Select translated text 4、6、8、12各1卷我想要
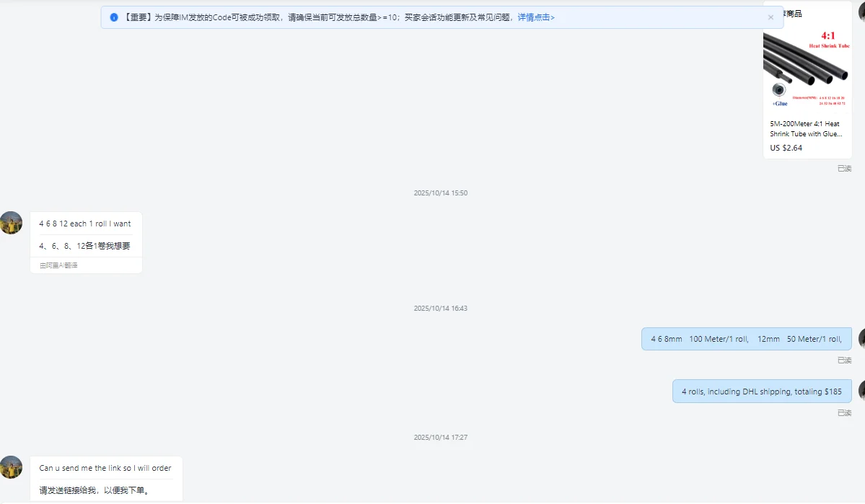 click(x=84, y=246)
